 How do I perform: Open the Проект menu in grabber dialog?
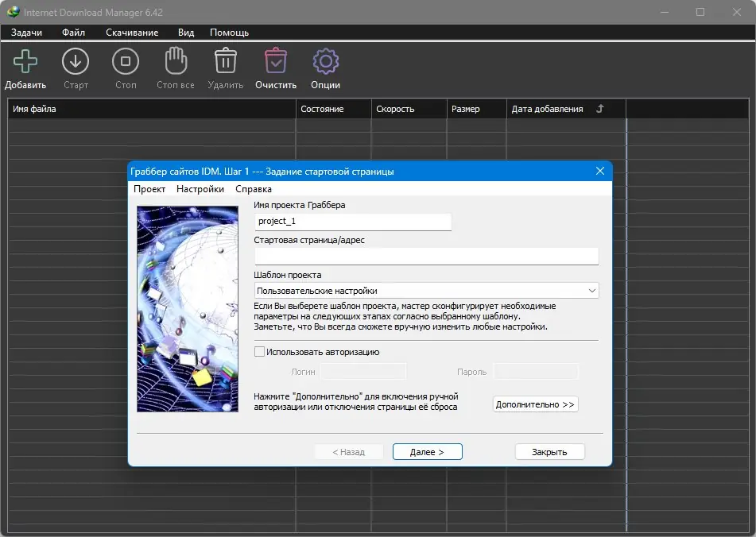point(149,189)
